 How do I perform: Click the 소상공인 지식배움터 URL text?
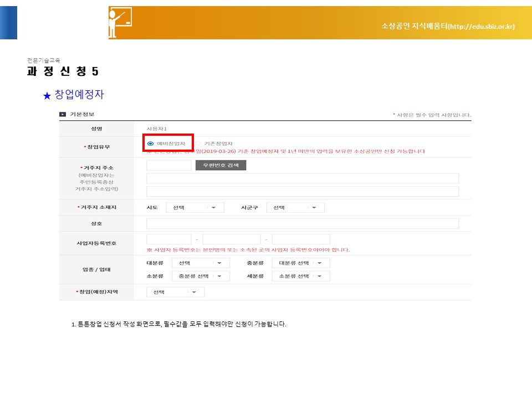click(x=448, y=26)
